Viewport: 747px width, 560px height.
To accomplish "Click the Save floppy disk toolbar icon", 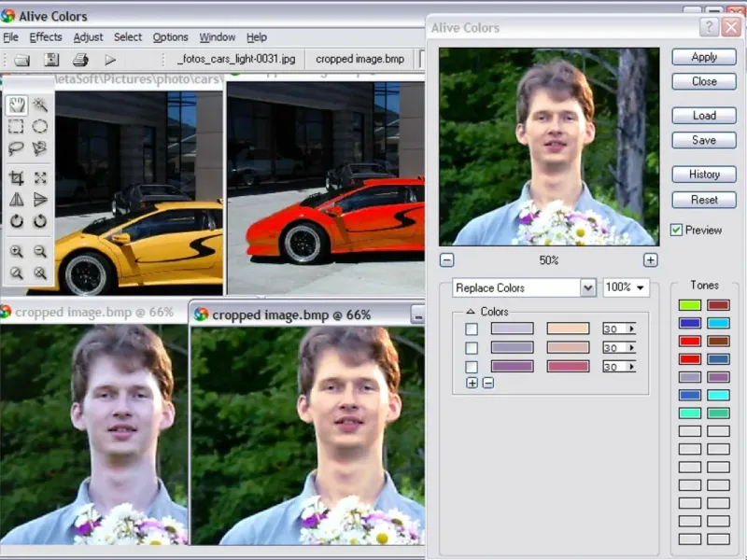I will [x=52, y=60].
